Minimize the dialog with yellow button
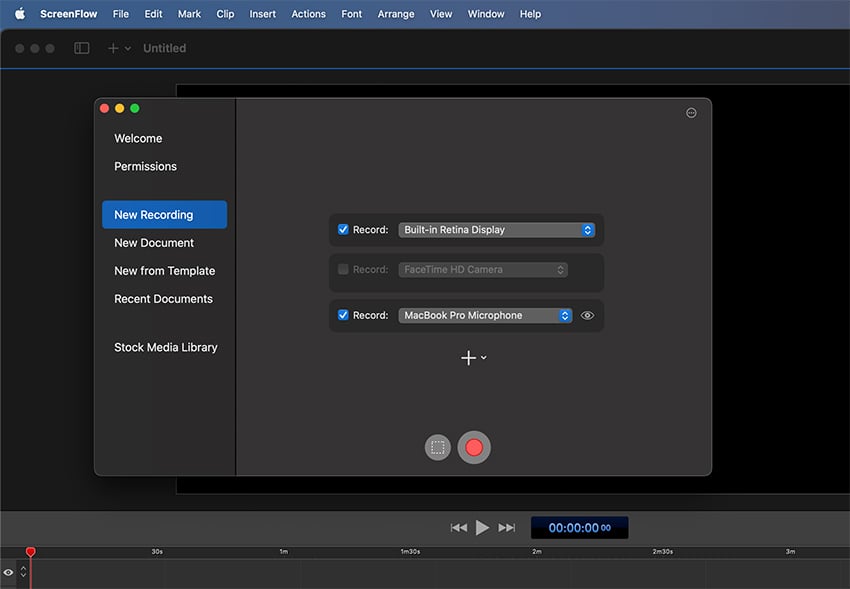 coord(120,108)
